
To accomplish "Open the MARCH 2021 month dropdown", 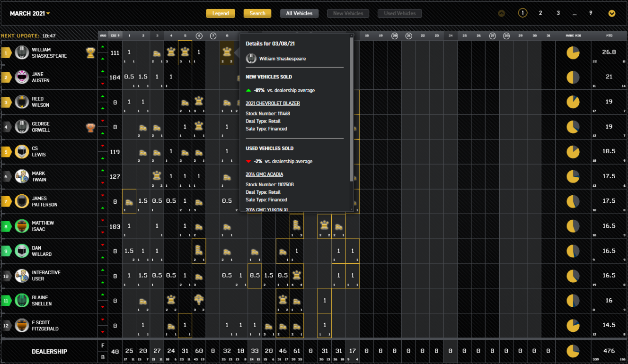I will (30, 13).
